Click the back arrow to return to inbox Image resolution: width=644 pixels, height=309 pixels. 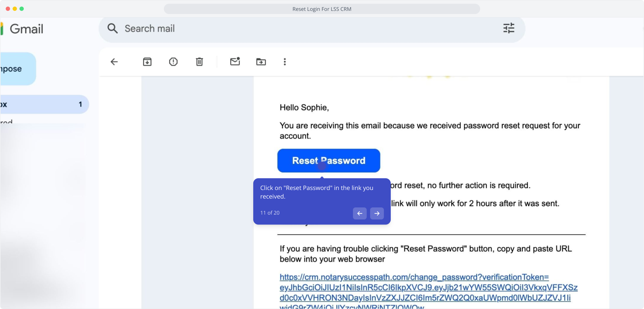[x=114, y=62]
